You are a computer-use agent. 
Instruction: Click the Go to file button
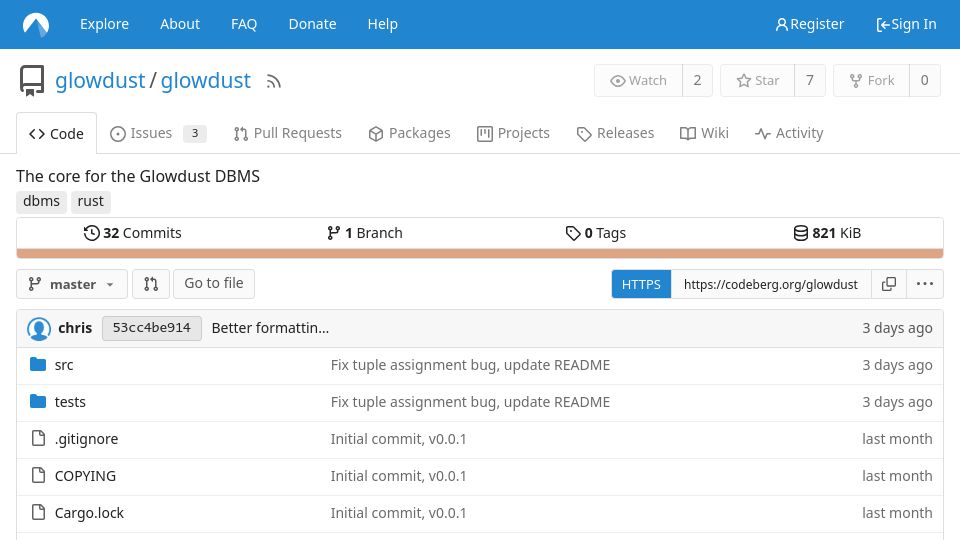[214, 283]
